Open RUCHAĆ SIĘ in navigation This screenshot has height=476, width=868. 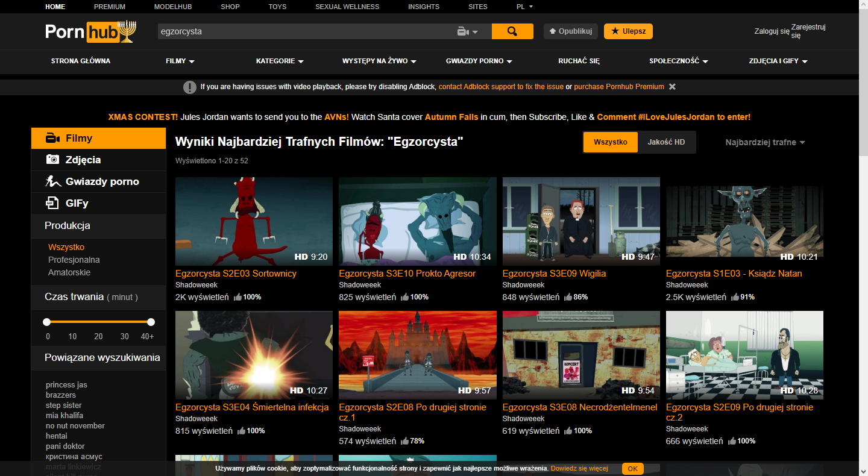pos(579,61)
